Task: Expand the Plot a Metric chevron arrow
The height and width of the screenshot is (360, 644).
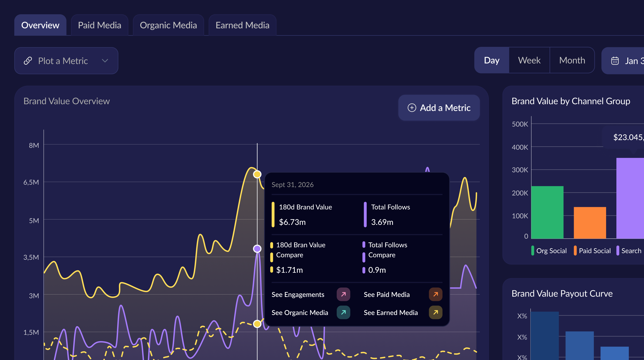Action: point(105,61)
